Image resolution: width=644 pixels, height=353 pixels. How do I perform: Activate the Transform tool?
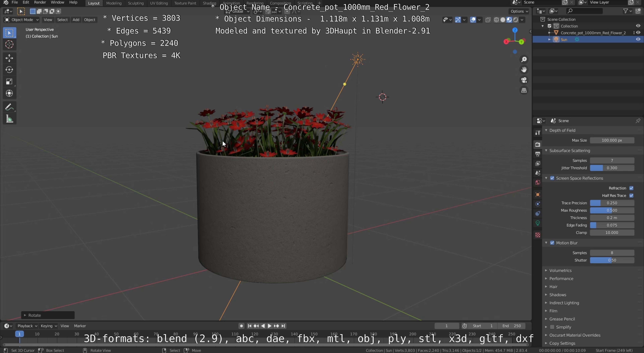pyautogui.click(x=9, y=93)
